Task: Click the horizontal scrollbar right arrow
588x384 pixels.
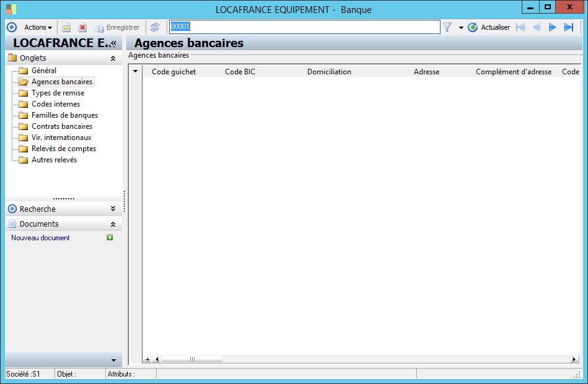Action: [574, 359]
